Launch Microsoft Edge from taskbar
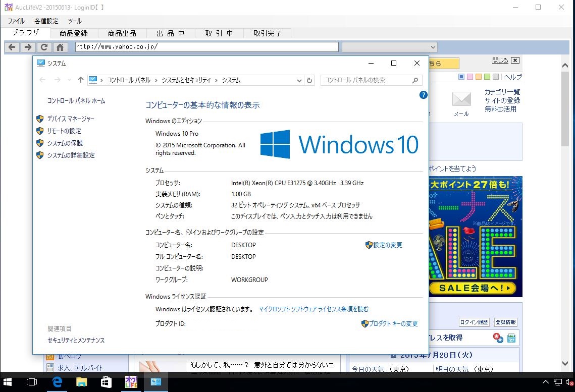This screenshot has width=575, height=392. point(57,382)
